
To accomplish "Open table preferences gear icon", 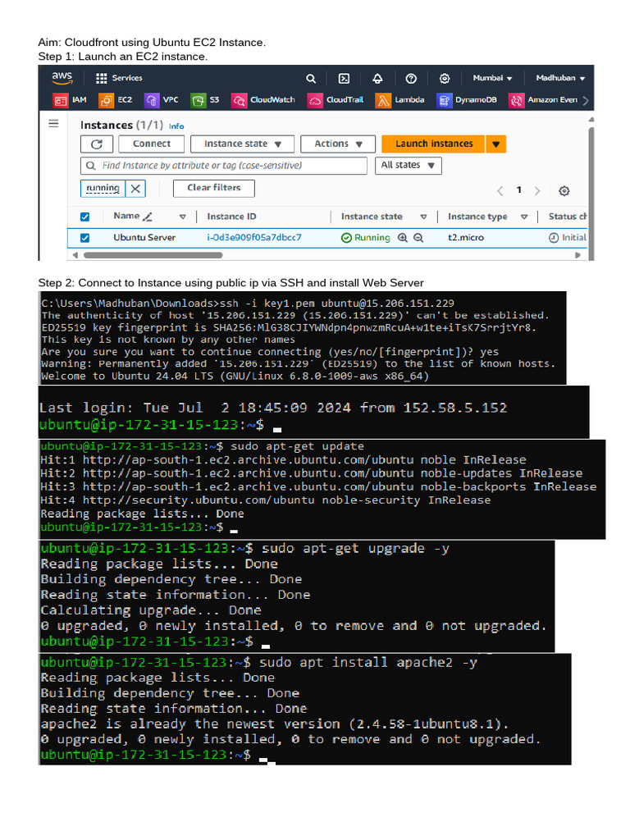I will pyautogui.click(x=564, y=190).
